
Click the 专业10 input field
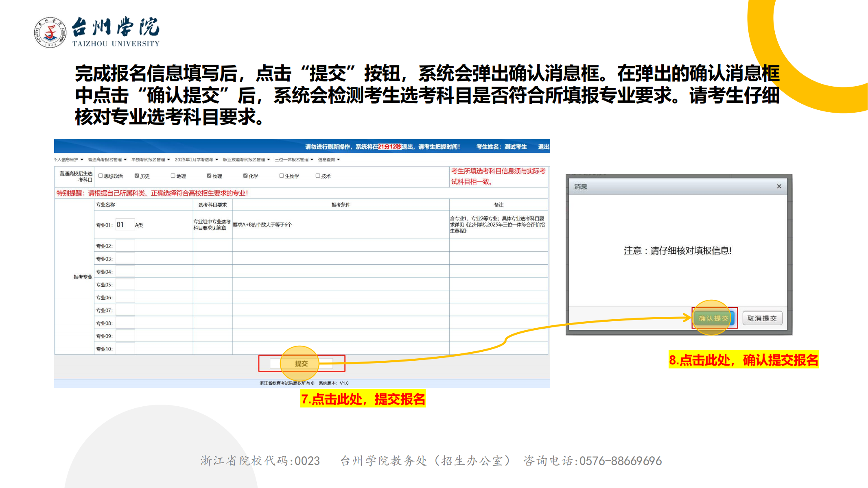click(125, 349)
